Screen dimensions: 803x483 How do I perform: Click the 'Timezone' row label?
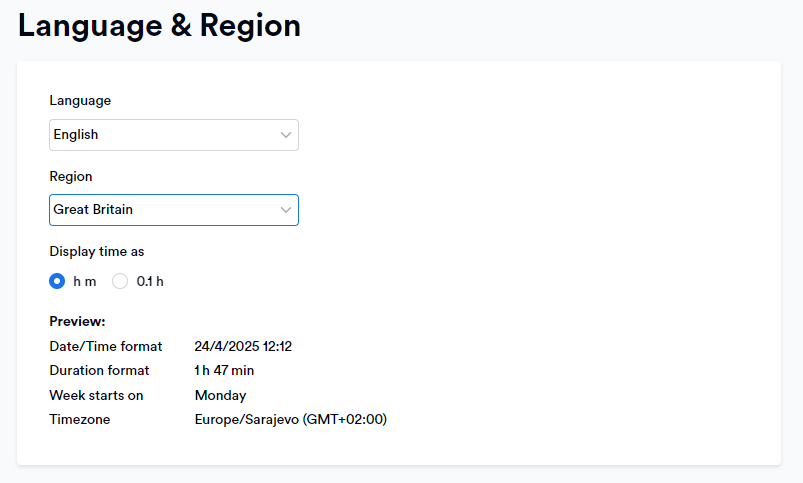click(79, 419)
